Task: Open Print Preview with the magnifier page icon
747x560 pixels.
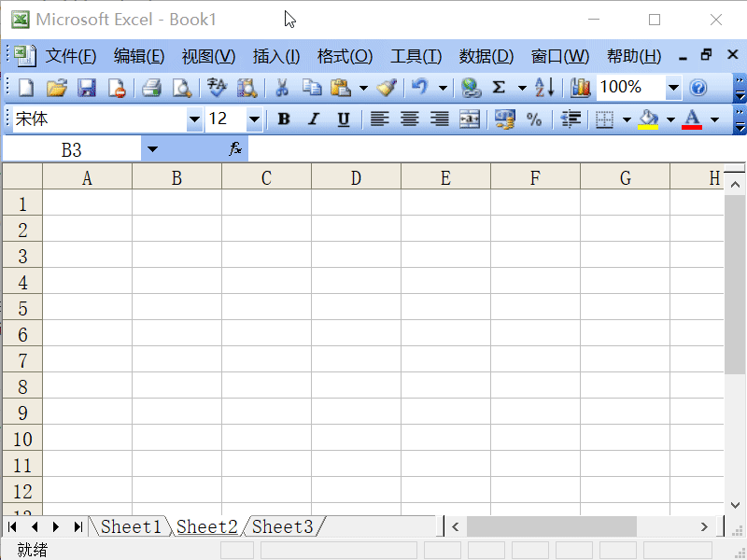Action: coord(181,88)
